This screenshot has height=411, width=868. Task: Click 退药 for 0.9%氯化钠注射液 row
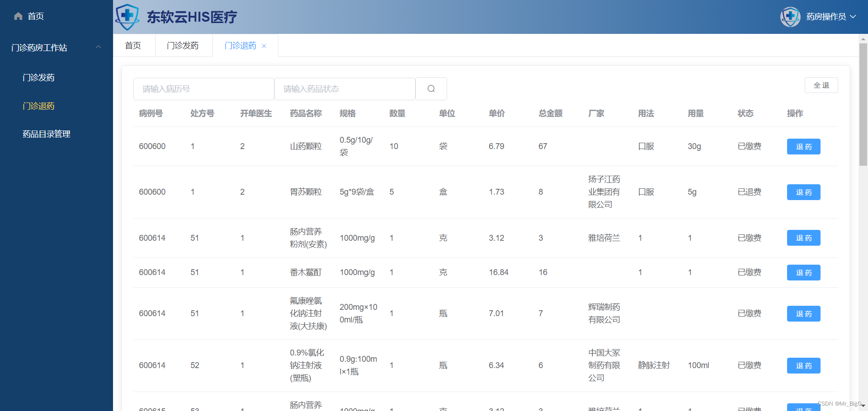point(803,365)
